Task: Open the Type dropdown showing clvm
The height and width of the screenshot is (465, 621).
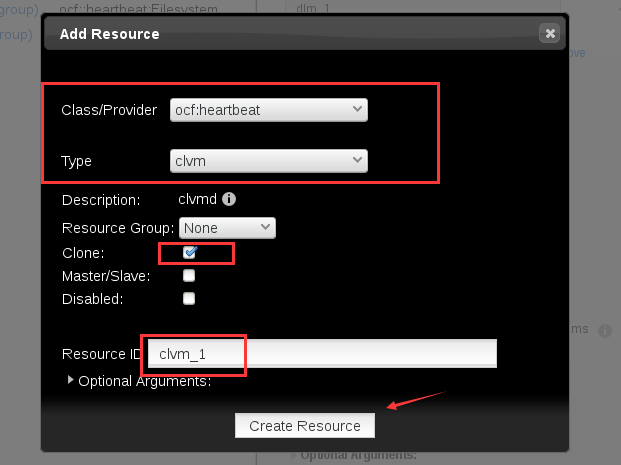Action: 269,161
